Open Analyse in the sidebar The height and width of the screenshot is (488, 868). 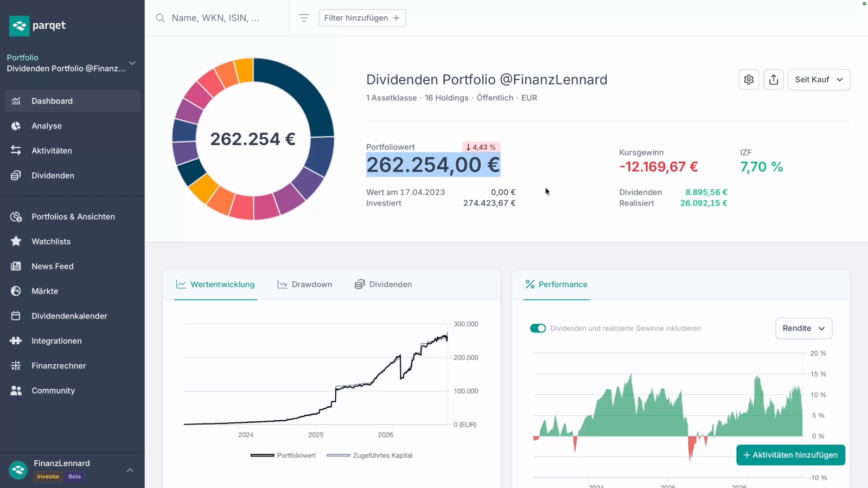(72, 126)
